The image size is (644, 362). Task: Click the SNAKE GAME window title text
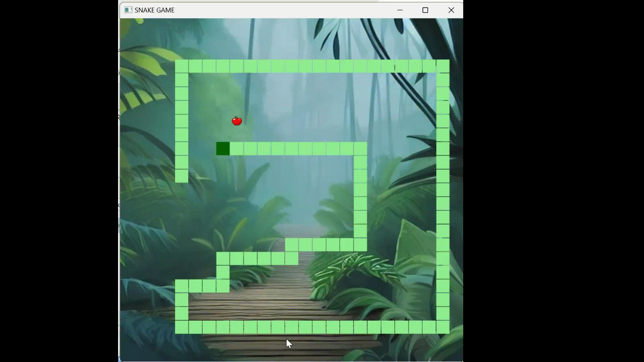[154, 10]
